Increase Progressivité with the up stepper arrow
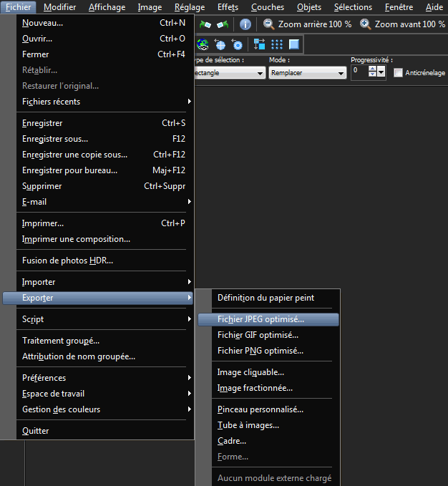The width and height of the screenshot is (448, 486). pos(372,69)
